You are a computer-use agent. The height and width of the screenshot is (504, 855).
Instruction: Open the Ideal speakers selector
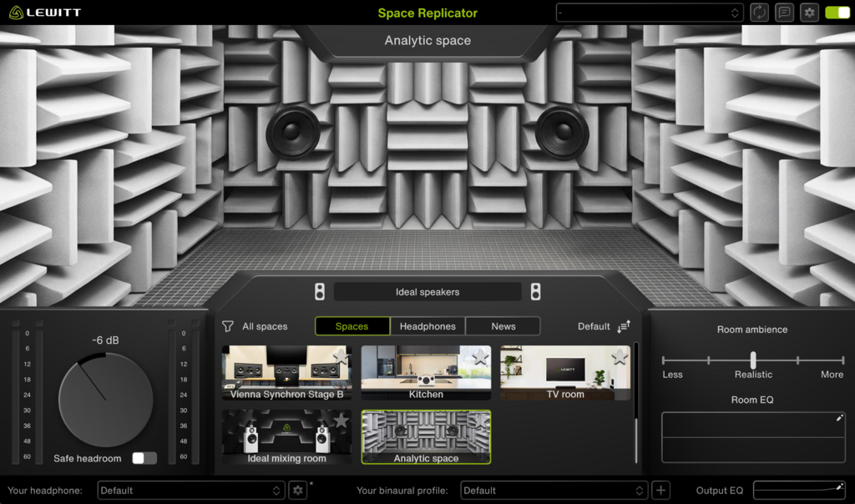pyautogui.click(x=427, y=292)
